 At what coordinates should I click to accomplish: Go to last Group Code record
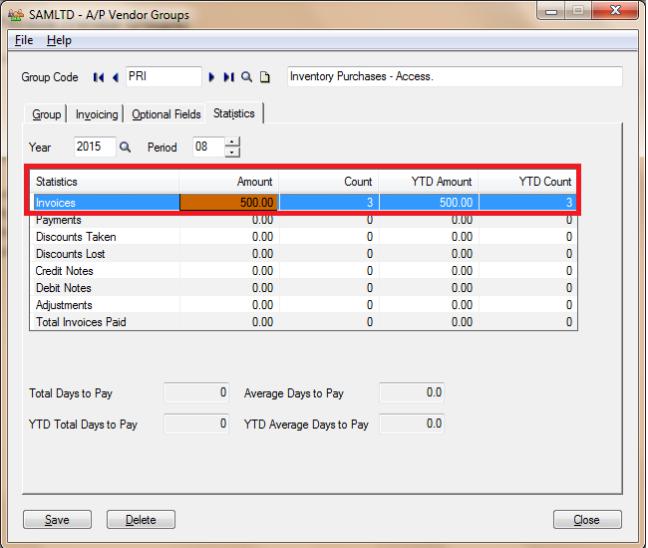tap(229, 77)
